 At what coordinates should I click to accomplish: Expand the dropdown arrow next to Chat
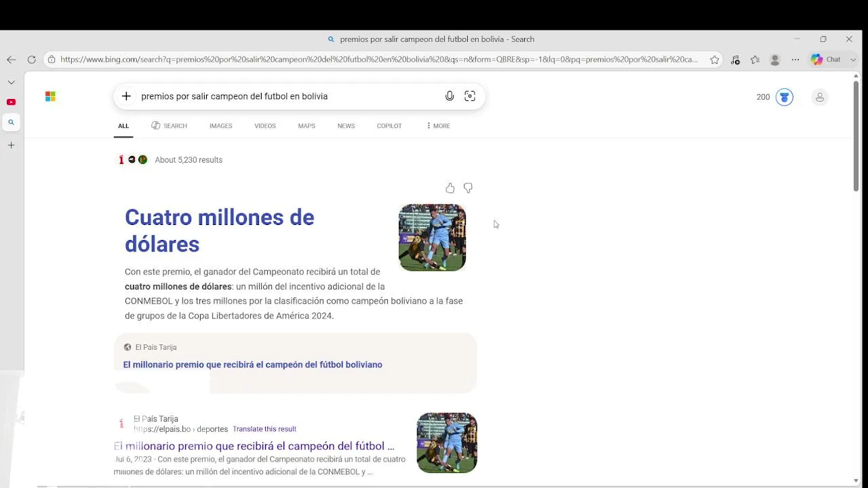coord(853,60)
